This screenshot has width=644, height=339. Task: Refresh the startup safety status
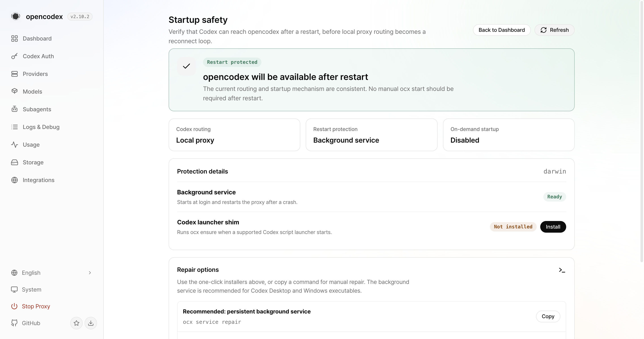click(x=554, y=30)
